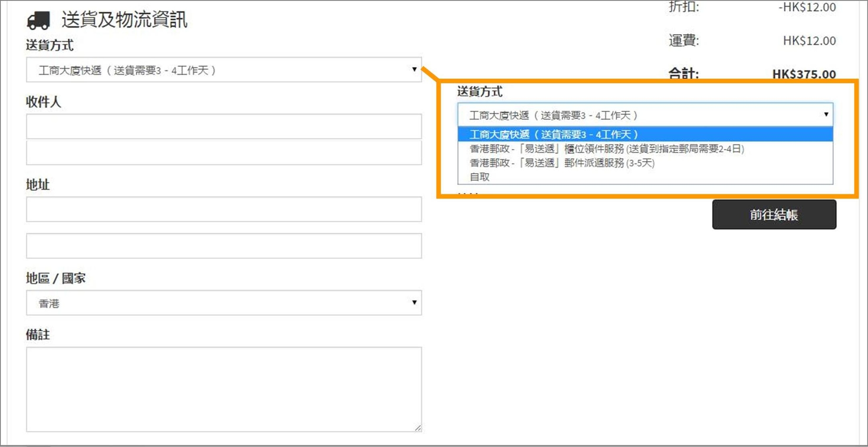This screenshot has height=447, width=868.
Task: Click the 前往結帳 checkout button
Action: (774, 215)
